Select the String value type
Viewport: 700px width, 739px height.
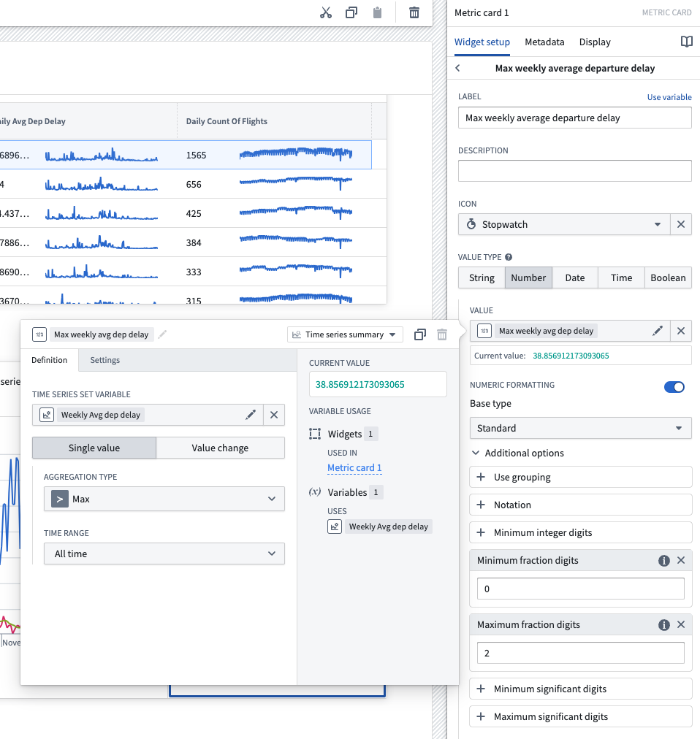(482, 277)
